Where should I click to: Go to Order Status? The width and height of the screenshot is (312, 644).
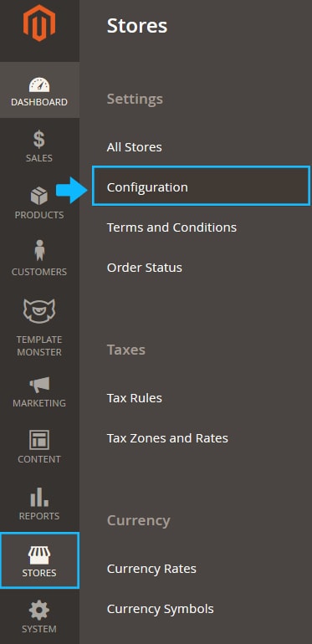(145, 268)
